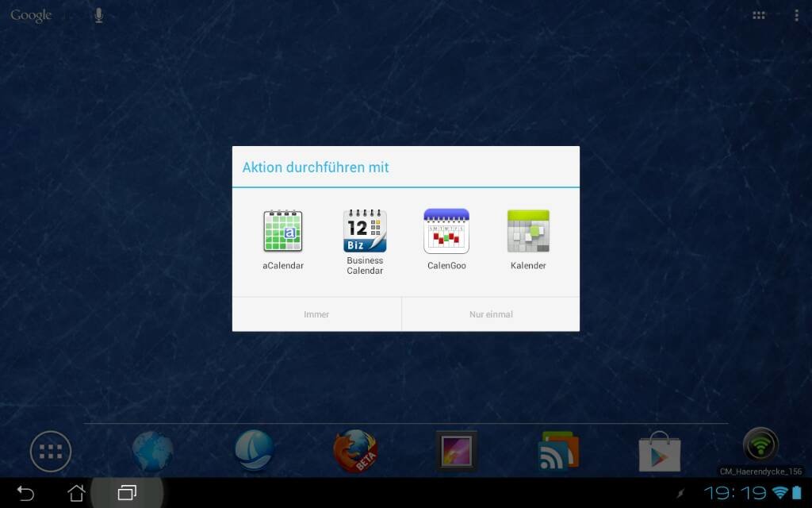Launch the Boat Browser sailboat icon
This screenshot has height=508, width=812.
(255, 450)
